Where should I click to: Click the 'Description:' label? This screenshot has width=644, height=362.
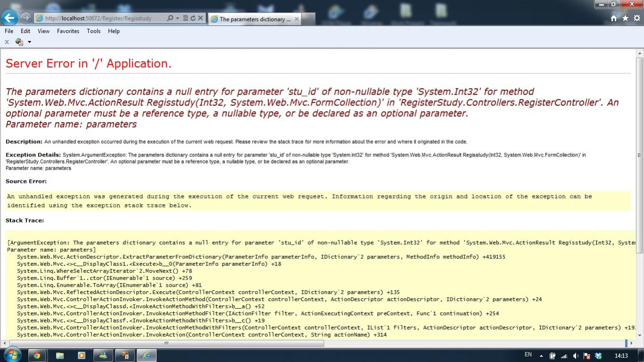[x=24, y=141]
